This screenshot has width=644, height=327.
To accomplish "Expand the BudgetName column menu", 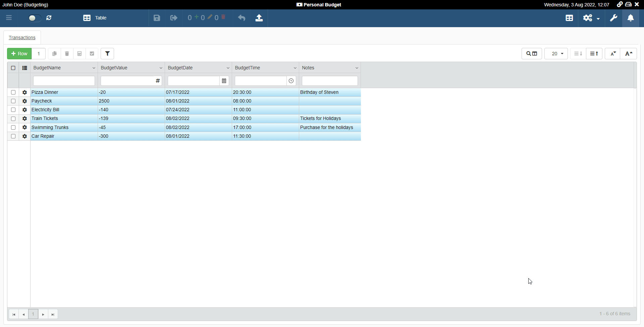I will click(x=94, y=68).
